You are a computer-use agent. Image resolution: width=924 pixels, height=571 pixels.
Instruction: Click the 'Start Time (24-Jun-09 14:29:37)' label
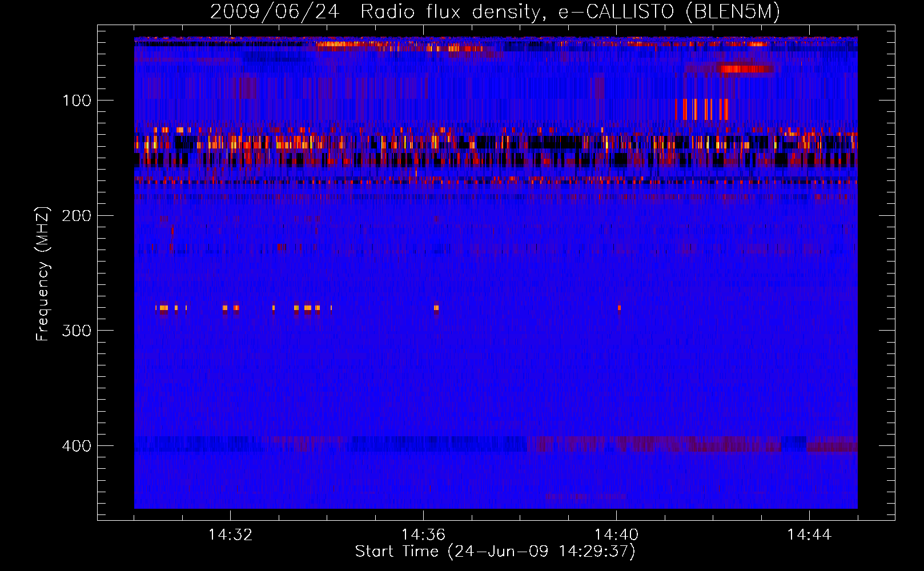coord(495,552)
